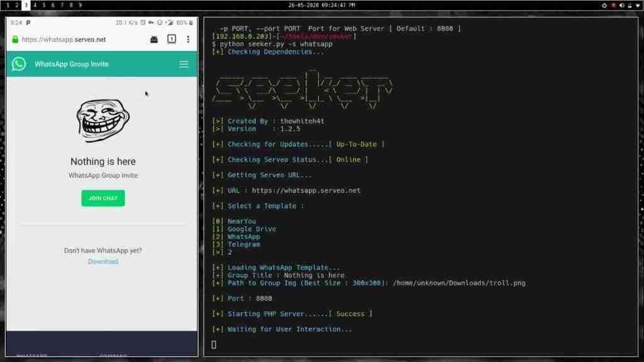Click the phone status bar time 9:24
644x362 pixels.
(16, 23)
